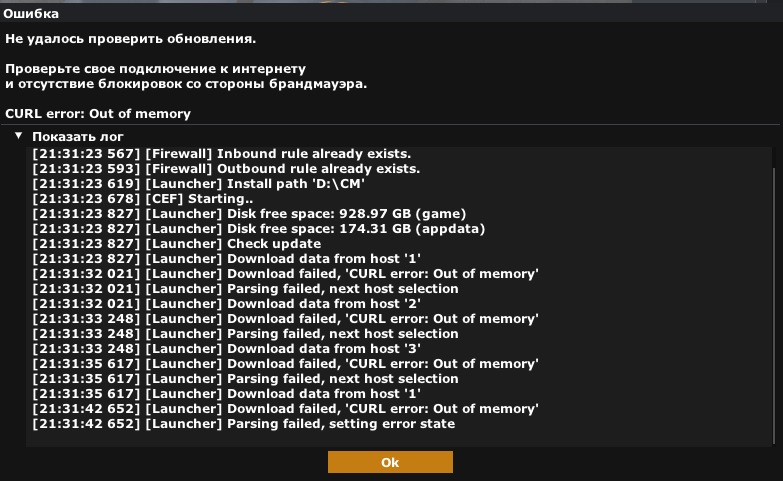This screenshot has height=481, width=783.
Task: Click the "setting error state" log line
Action: (x=243, y=424)
